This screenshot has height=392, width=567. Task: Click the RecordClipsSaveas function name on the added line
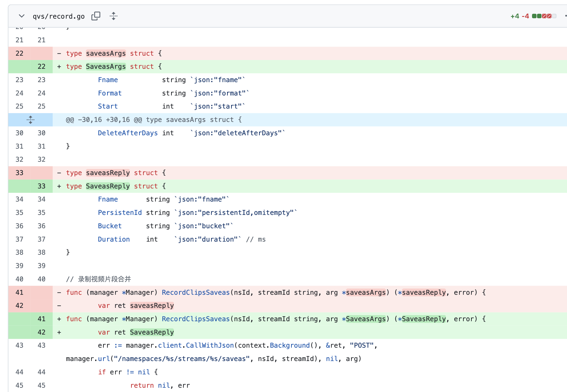click(196, 319)
